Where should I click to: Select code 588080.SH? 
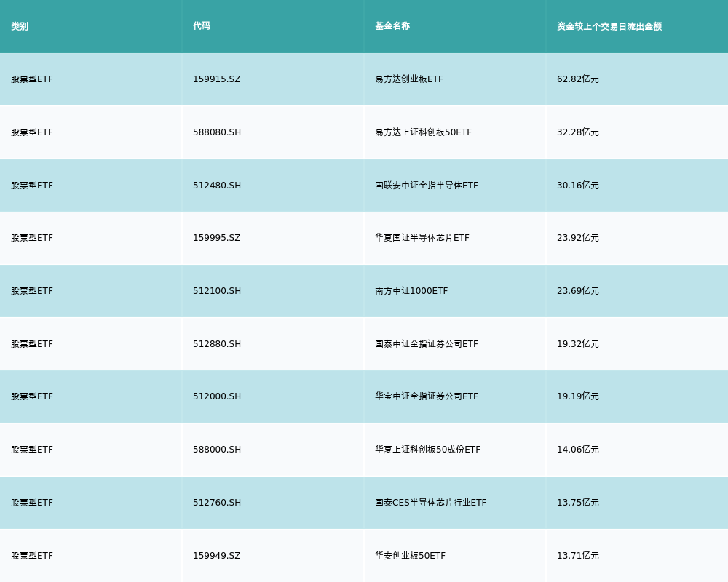(x=217, y=132)
